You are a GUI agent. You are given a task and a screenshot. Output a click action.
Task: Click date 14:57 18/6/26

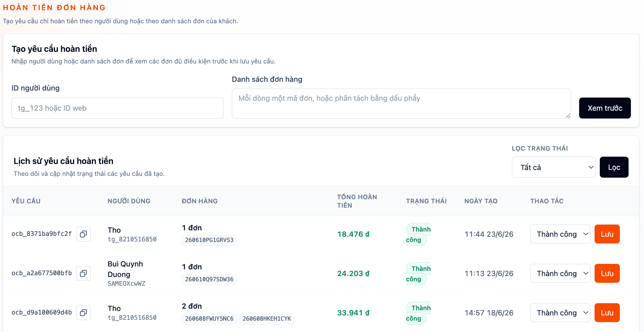tap(489, 313)
